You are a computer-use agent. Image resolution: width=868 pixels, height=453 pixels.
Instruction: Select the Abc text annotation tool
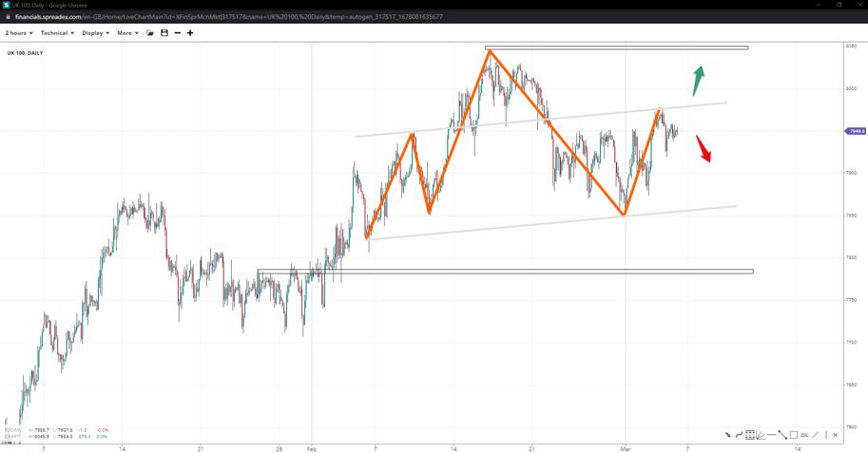point(804,435)
